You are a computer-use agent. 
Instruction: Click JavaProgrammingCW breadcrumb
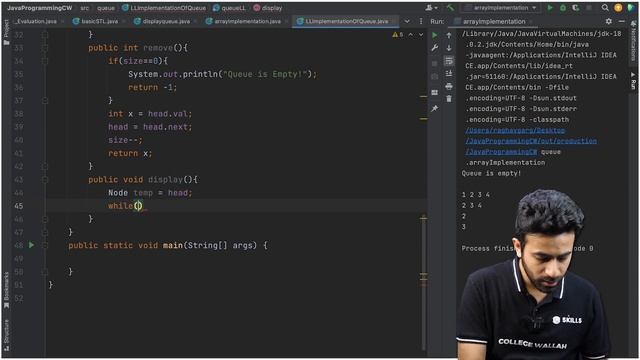40,8
